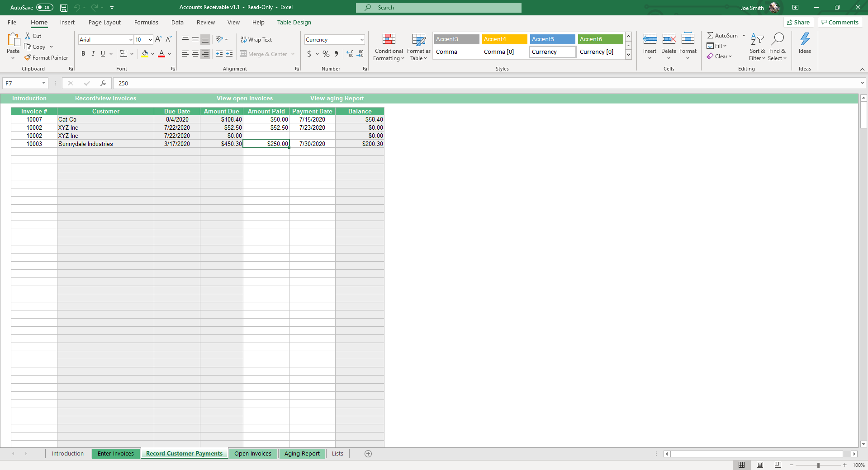Toggle Italic formatting
Viewport: 868px width, 470px height.
(x=93, y=54)
